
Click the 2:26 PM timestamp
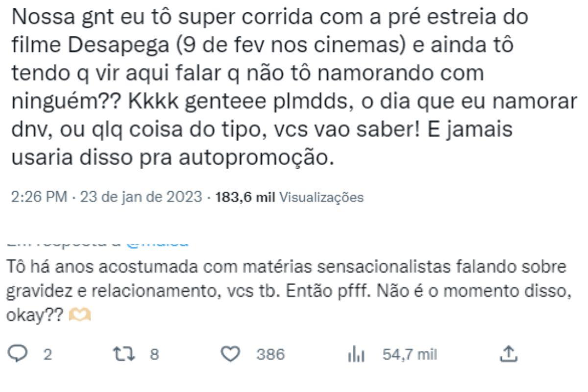pyautogui.click(x=38, y=197)
